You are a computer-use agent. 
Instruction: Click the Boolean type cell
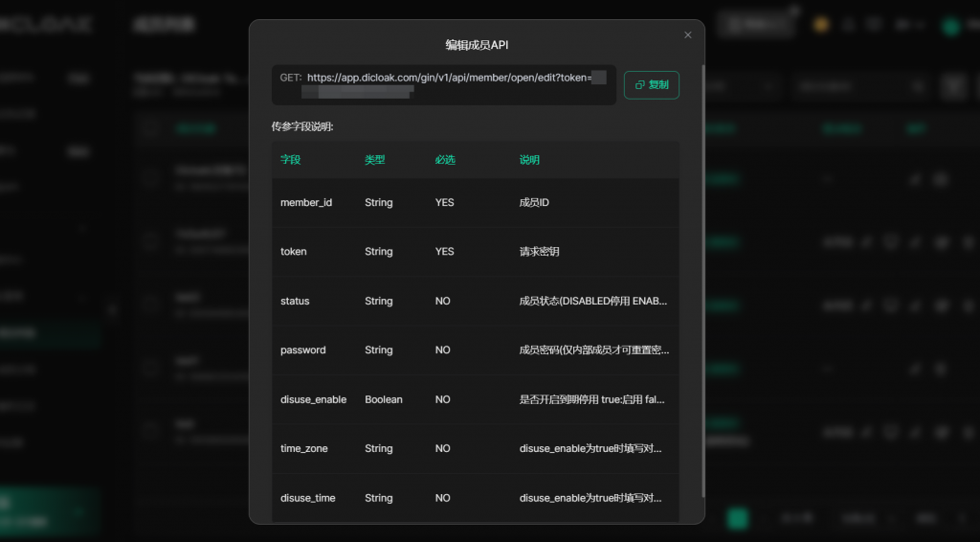[x=383, y=399]
